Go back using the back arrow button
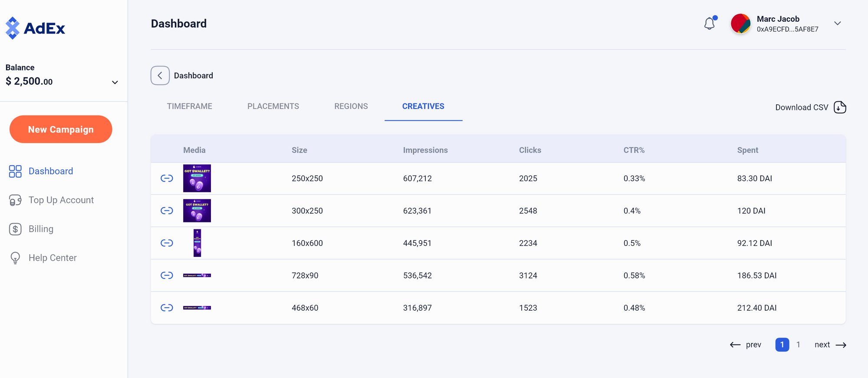This screenshot has width=868, height=378. (x=160, y=76)
